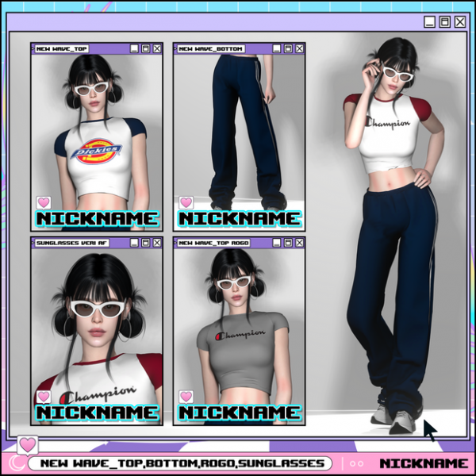476x476 pixels.
Task: Select the NEW WAVE_TOP ROGO title label
Action: (213, 243)
